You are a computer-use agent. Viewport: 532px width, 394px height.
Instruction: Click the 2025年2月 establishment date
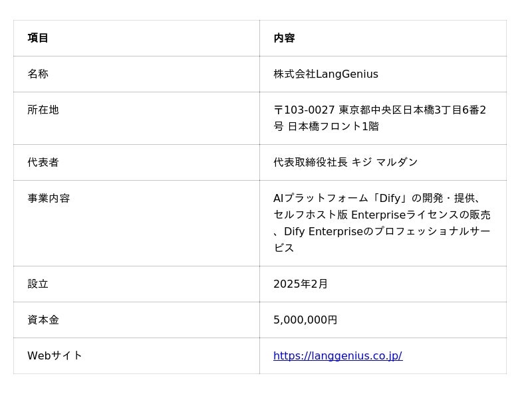click(x=301, y=284)
